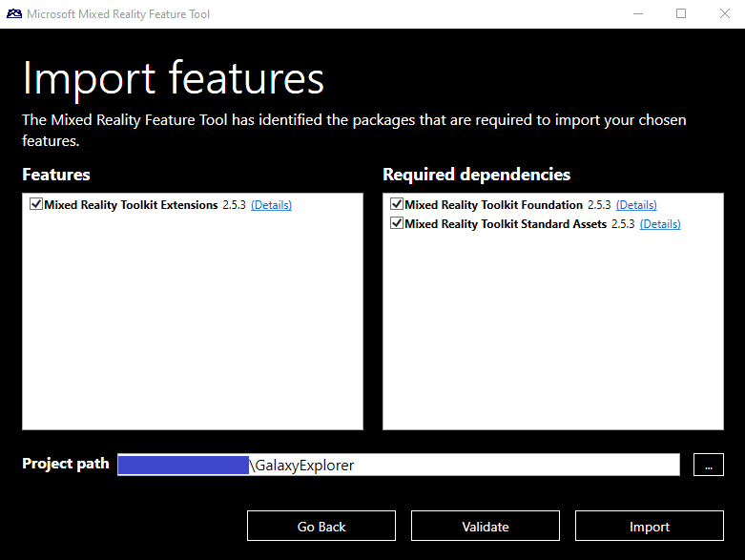Disable the Mixed Reality Toolkit Standard Assets checkbox

[397, 223]
